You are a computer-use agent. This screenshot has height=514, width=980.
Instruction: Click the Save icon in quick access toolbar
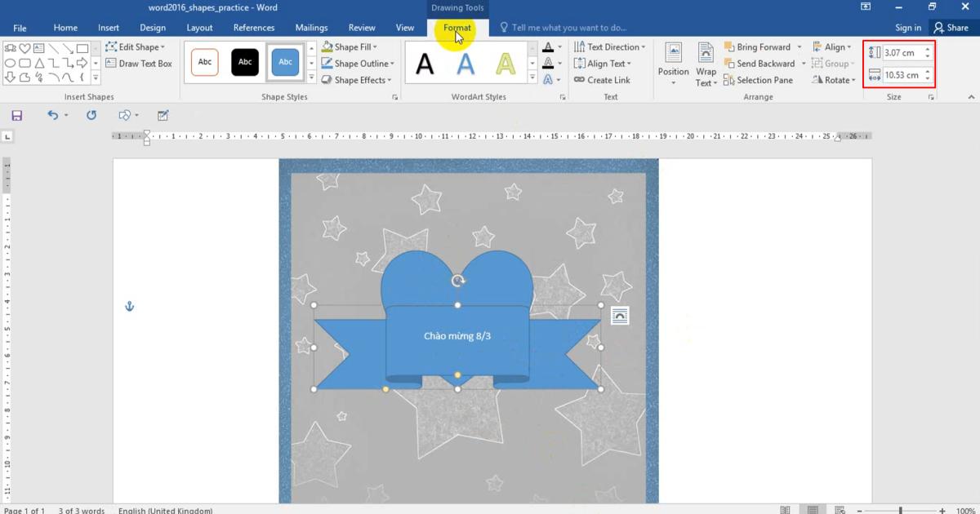coord(17,116)
